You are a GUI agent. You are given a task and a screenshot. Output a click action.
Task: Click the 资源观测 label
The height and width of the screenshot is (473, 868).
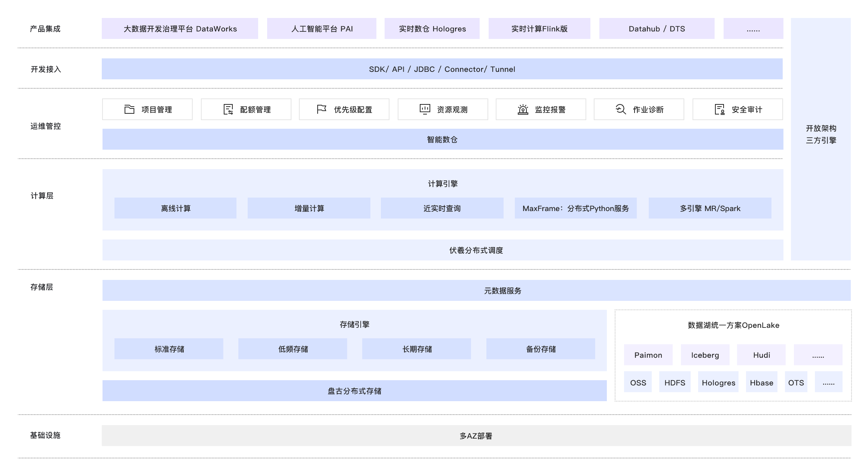tap(452, 110)
